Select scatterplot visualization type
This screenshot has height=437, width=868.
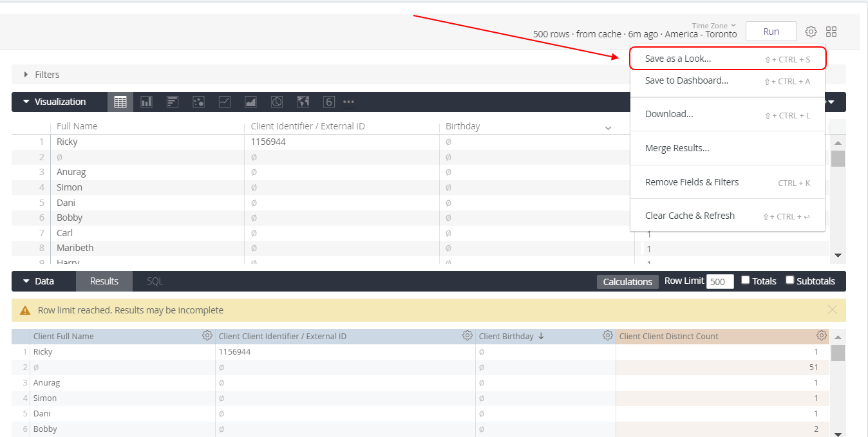(198, 102)
